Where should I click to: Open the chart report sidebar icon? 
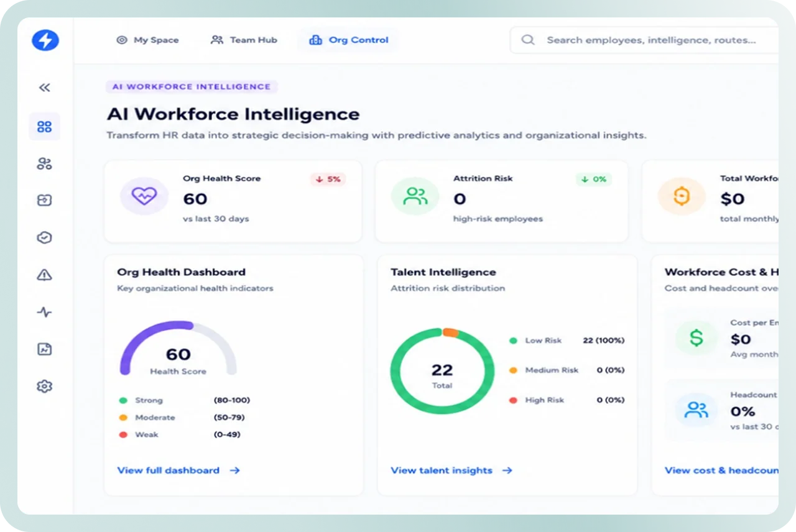[x=44, y=349]
